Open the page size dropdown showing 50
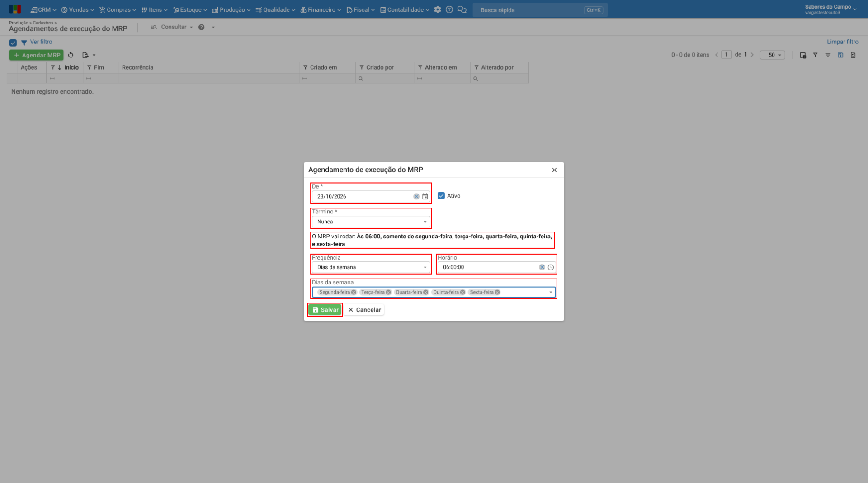This screenshot has width=868, height=483. [772, 55]
